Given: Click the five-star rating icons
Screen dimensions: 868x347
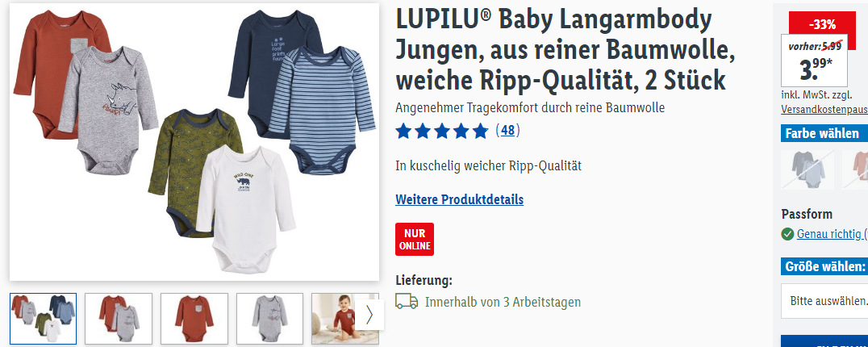Looking at the screenshot, I should point(442,132).
